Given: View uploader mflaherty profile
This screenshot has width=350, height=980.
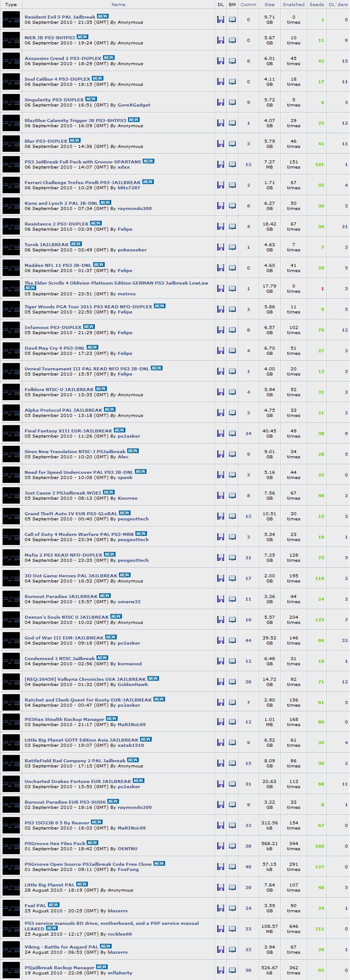Looking at the screenshot, I should [x=120, y=973].
